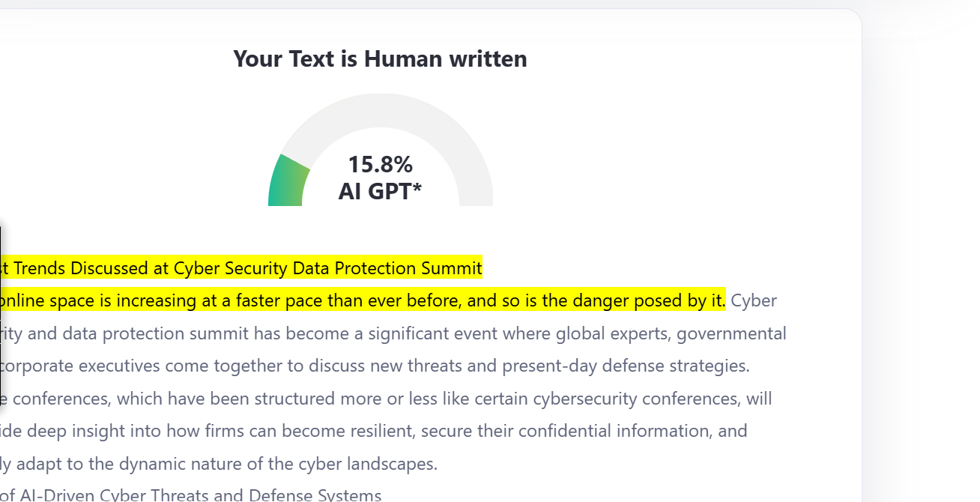
Task: Click the highlighted sentence about the online space increasing
Action: (363, 300)
